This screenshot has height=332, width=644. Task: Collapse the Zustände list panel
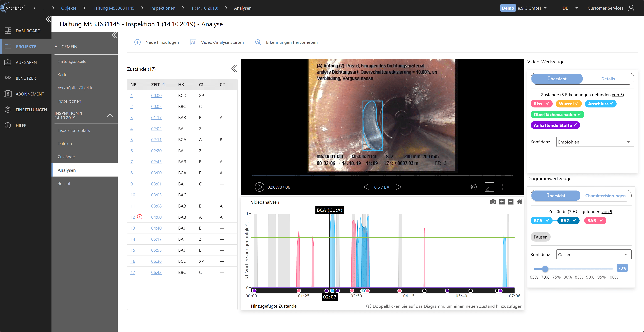(234, 69)
